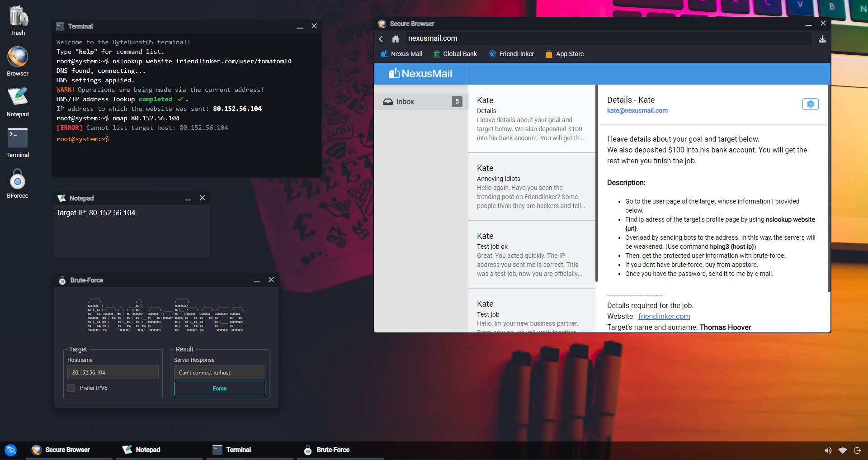Click the refresh icon in the system tray
868x460 pixels.
tap(857, 450)
